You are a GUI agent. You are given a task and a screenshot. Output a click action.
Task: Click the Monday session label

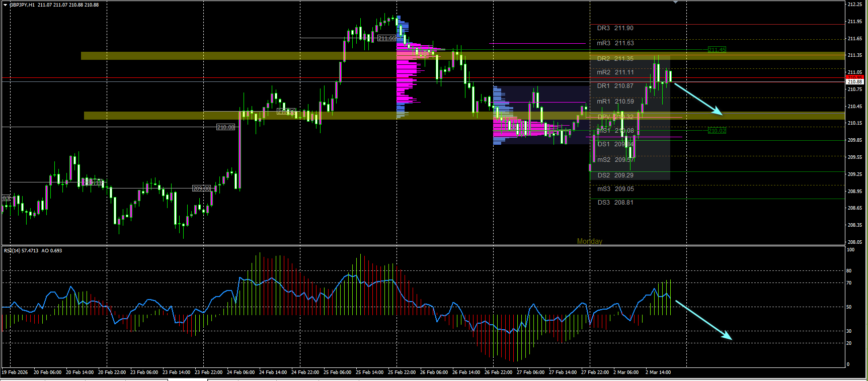(589, 241)
